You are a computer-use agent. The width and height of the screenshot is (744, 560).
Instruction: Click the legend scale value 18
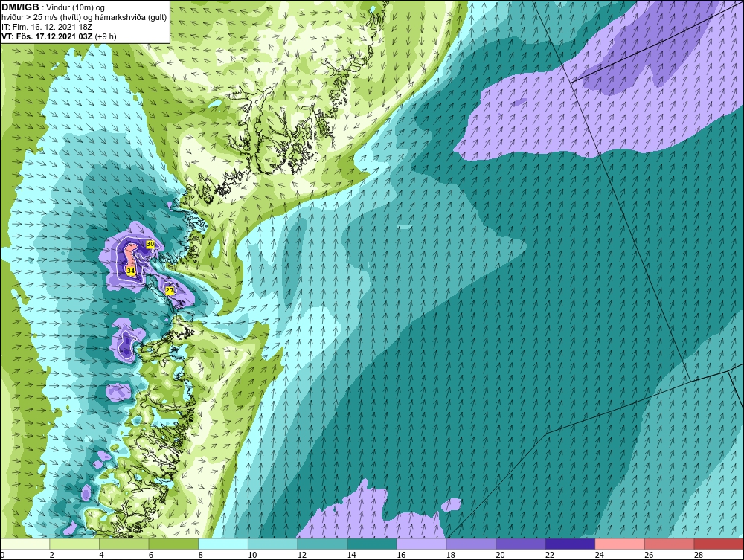[x=450, y=555]
